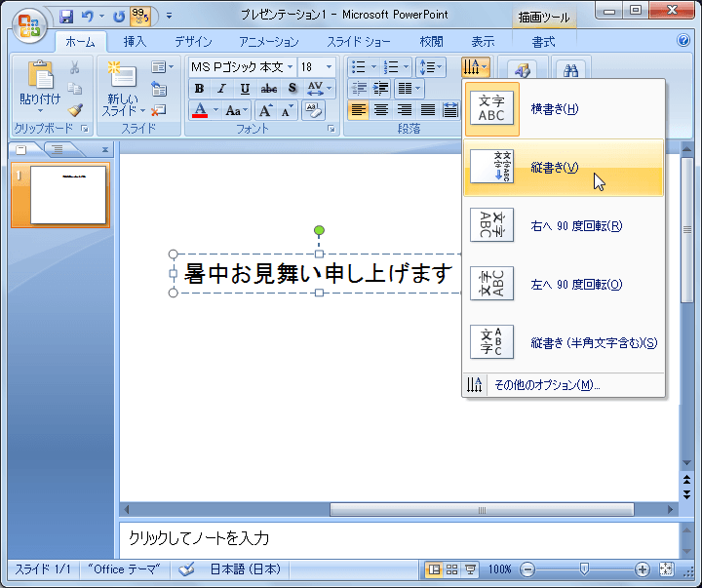Decrease the list indent level
Image resolution: width=702 pixels, height=588 pixels.
pyautogui.click(x=359, y=89)
